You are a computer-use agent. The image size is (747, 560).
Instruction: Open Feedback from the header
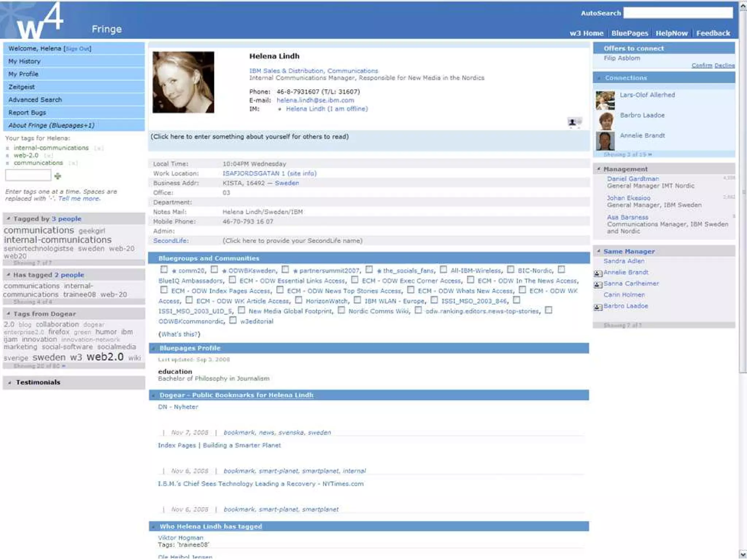[713, 33]
